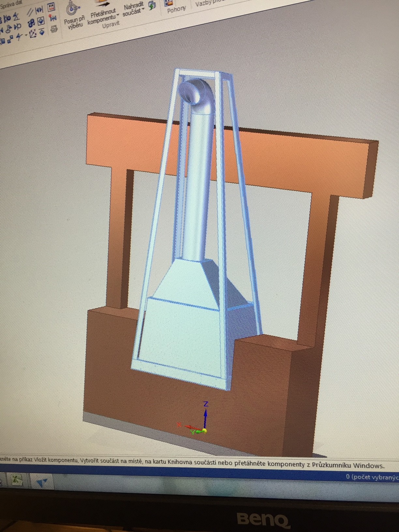The height and width of the screenshot is (532, 399).
Task: Click the "0 (počet vybraných" selection counter
Action: pos(372,477)
